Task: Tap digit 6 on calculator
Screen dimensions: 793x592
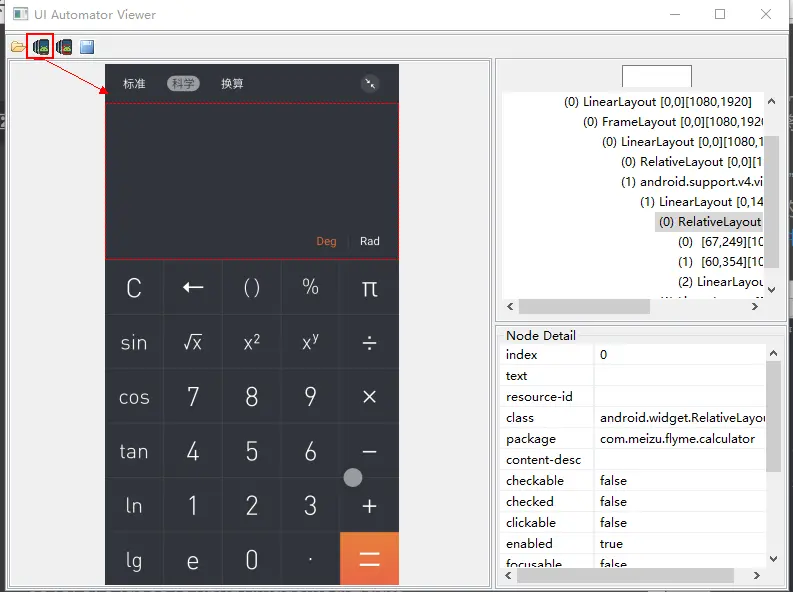Action: tap(310, 451)
